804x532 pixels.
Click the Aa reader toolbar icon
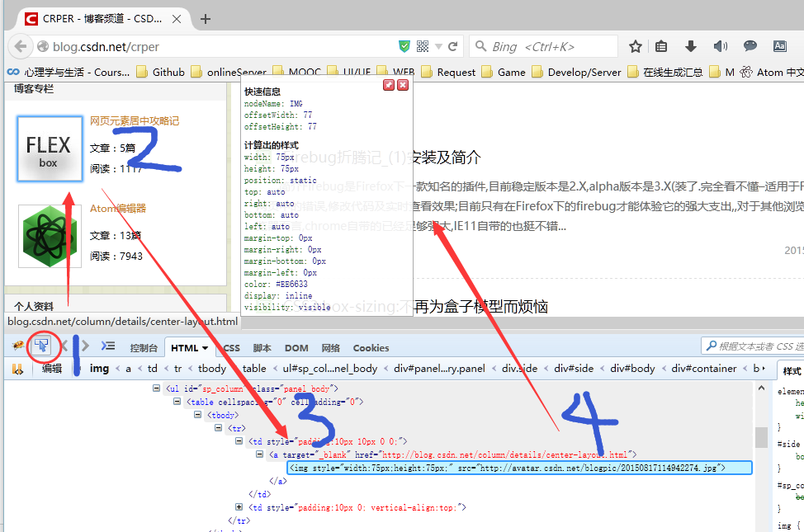tap(780, 46)
